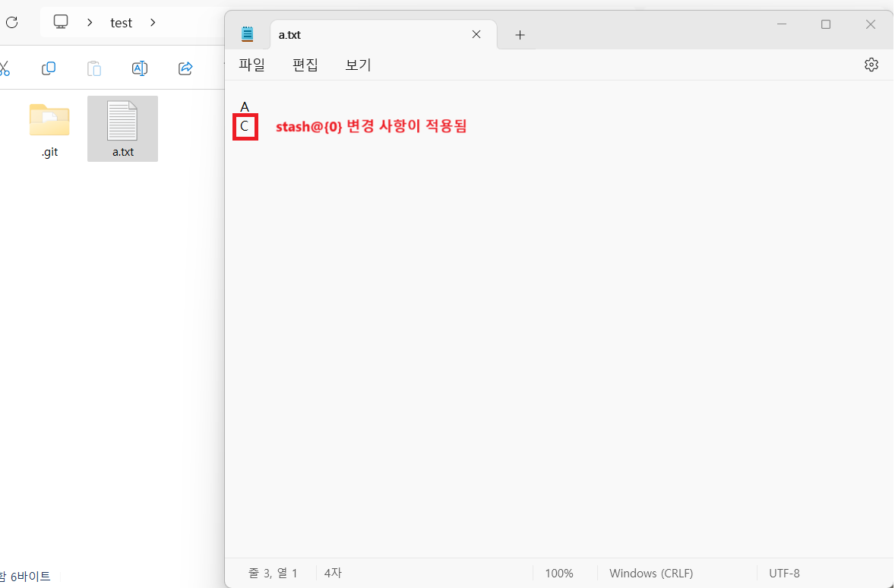Close the a.txt tab
This screenshot has height=588, width=895.
(x=476, y=34)
